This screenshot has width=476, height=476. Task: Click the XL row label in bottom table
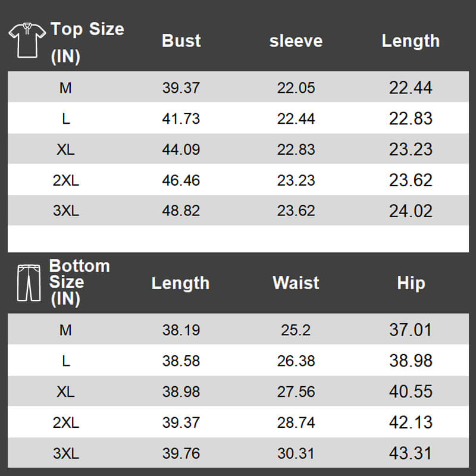65,392
